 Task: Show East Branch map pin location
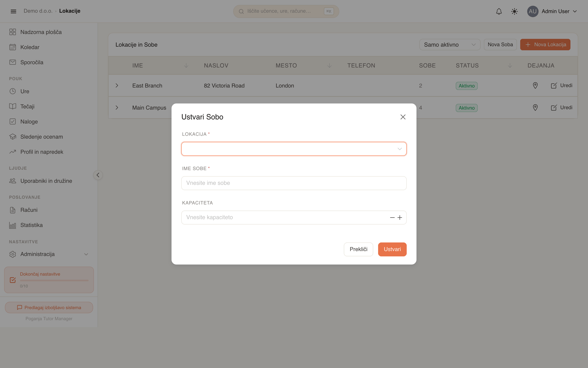coord(535,85)
